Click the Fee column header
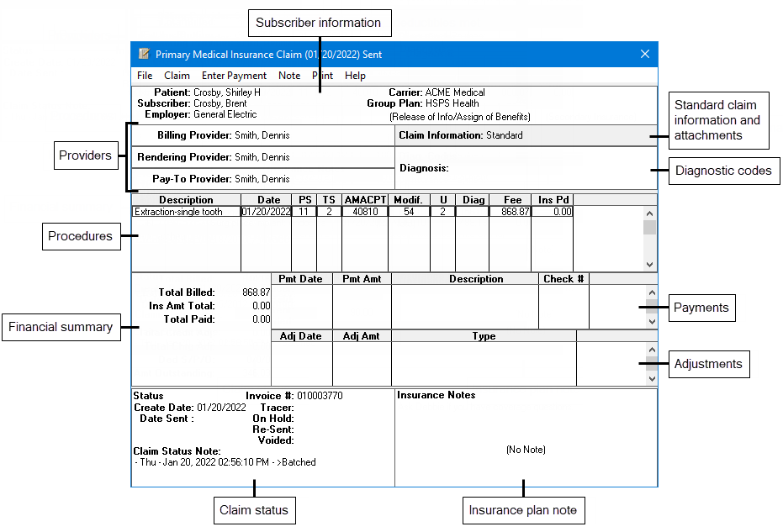This screenshot has width=783, height=532. pyautogui.click(x=514, y=199)
